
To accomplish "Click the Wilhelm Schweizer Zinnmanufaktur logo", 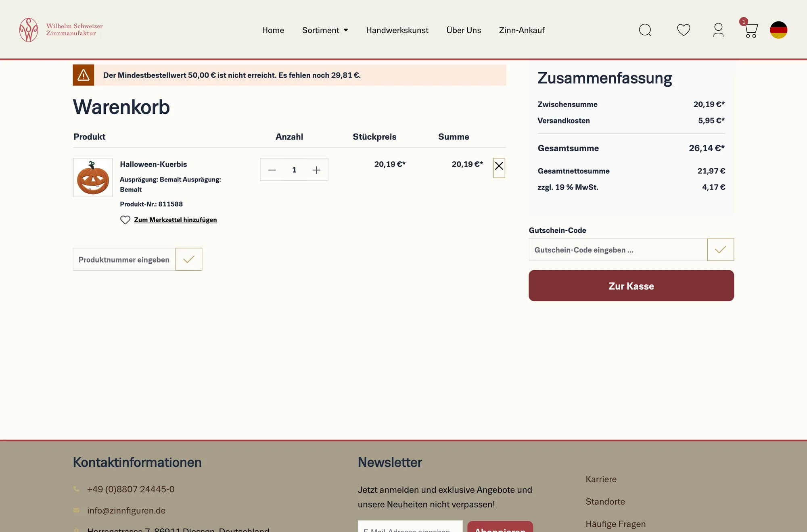I will click(61, 30).
